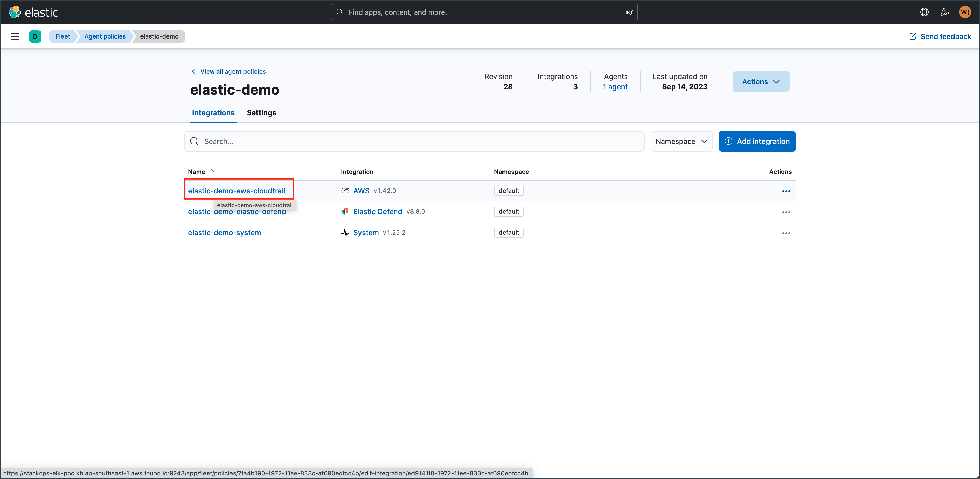
Task: Select the Integrations tab
Action: [x=213, y=113]
